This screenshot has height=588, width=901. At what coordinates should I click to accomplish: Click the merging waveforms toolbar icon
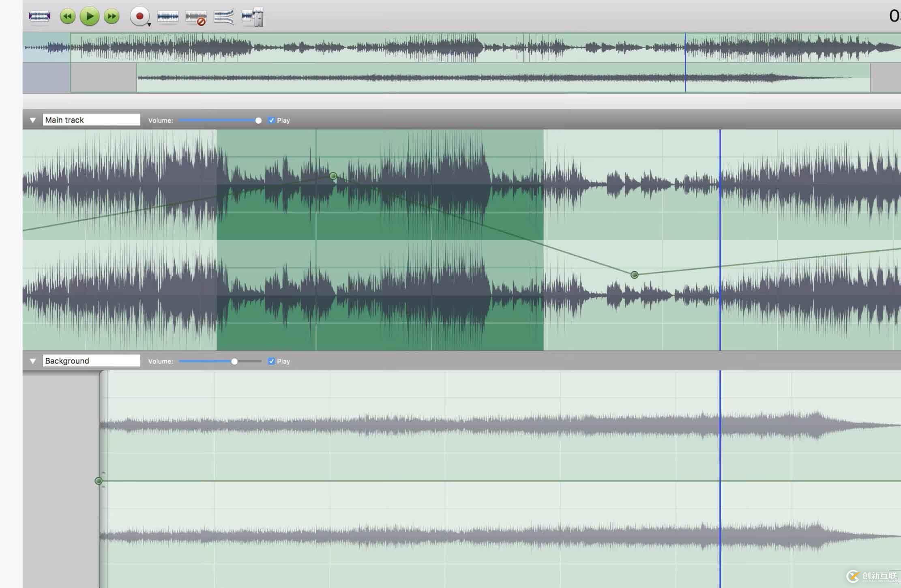tap(224, 17)
